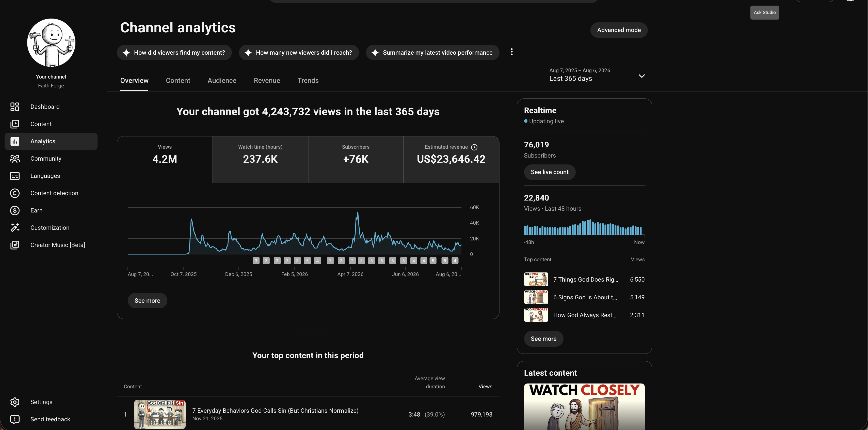This screenshot has width=868, height=430.
Task: Click the See live count button
Action: pos(550,172)
